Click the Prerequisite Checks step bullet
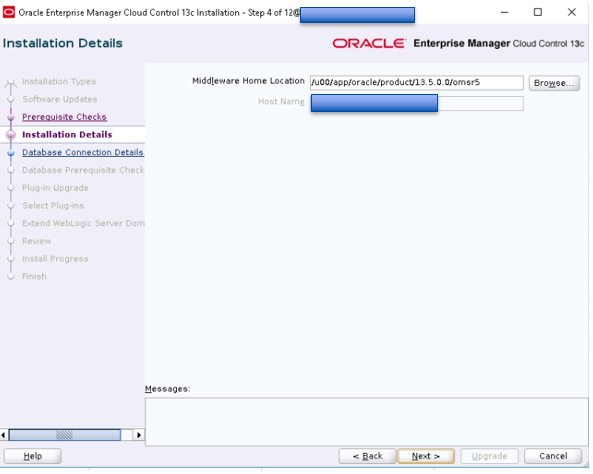Image resolution: width=593 pixels, height=474 pixels. (11, 117)
